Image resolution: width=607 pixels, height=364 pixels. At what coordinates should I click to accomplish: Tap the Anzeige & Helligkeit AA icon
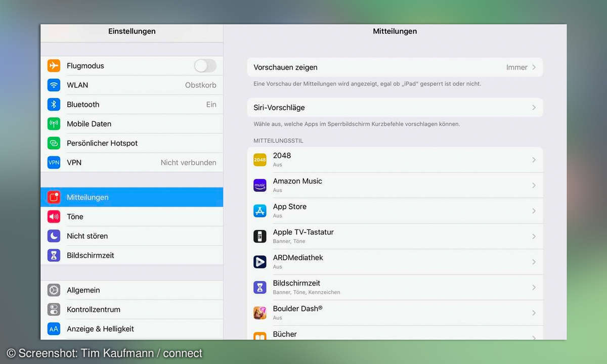[x=54, y=329]
